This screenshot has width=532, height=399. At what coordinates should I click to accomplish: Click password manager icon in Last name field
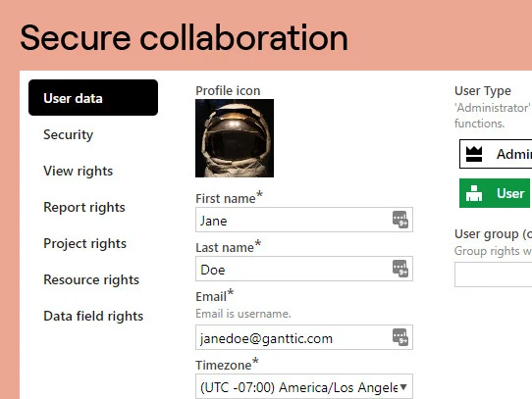400,269
